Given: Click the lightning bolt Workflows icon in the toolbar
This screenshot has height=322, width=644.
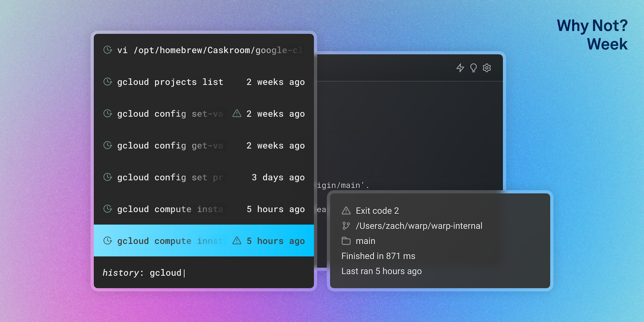Looking at the screenshot, I should coord(460,68).
